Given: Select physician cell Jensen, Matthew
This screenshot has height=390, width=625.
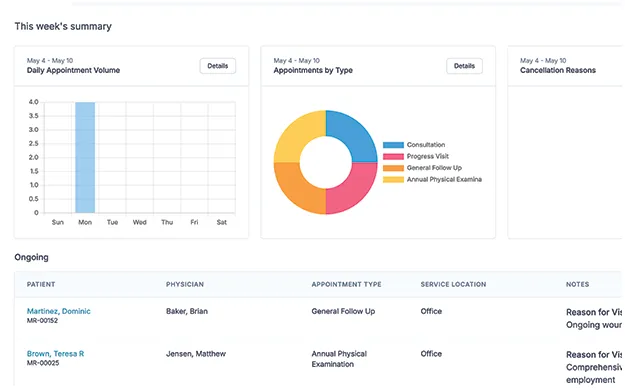Looking at the screenshot, I should click(196, 354).
